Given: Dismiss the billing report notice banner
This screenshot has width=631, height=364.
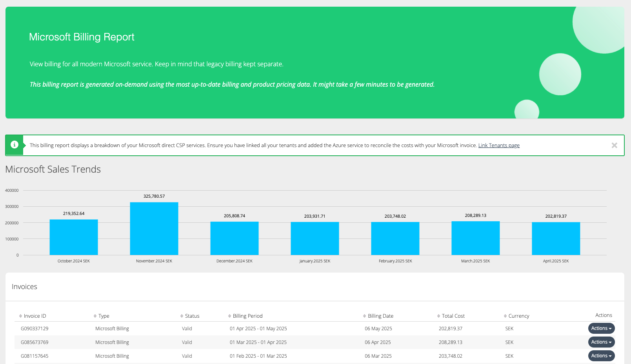Looking at the screenshot, I should click(614, 146).
